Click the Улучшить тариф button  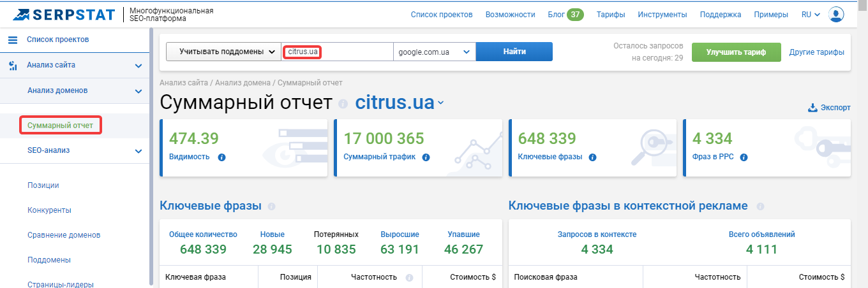pos(736,52)
